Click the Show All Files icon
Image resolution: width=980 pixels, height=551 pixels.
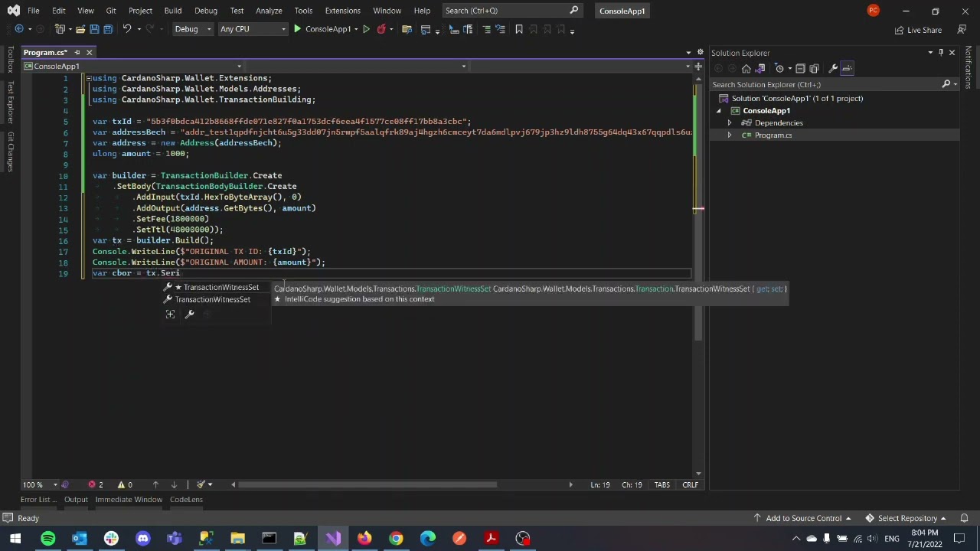(814, 68)
